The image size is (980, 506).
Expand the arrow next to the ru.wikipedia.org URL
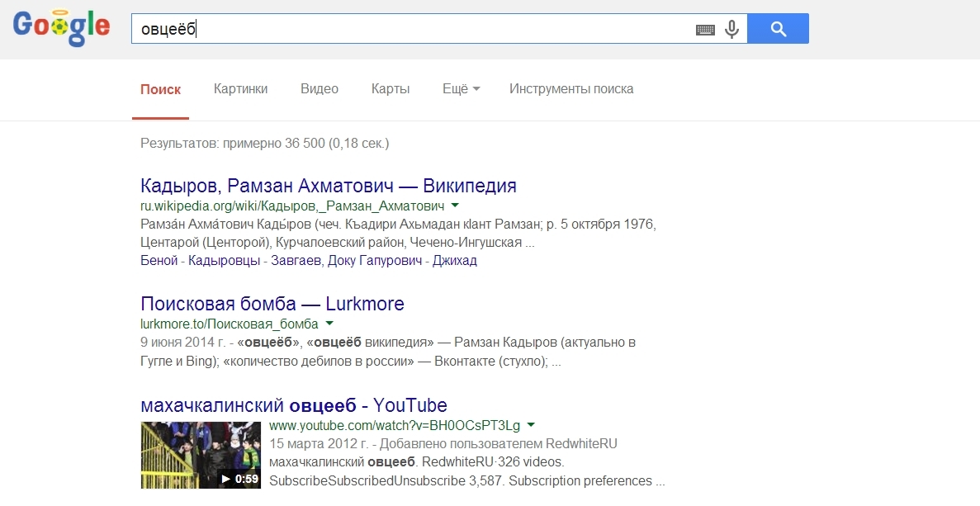point(455,206)
